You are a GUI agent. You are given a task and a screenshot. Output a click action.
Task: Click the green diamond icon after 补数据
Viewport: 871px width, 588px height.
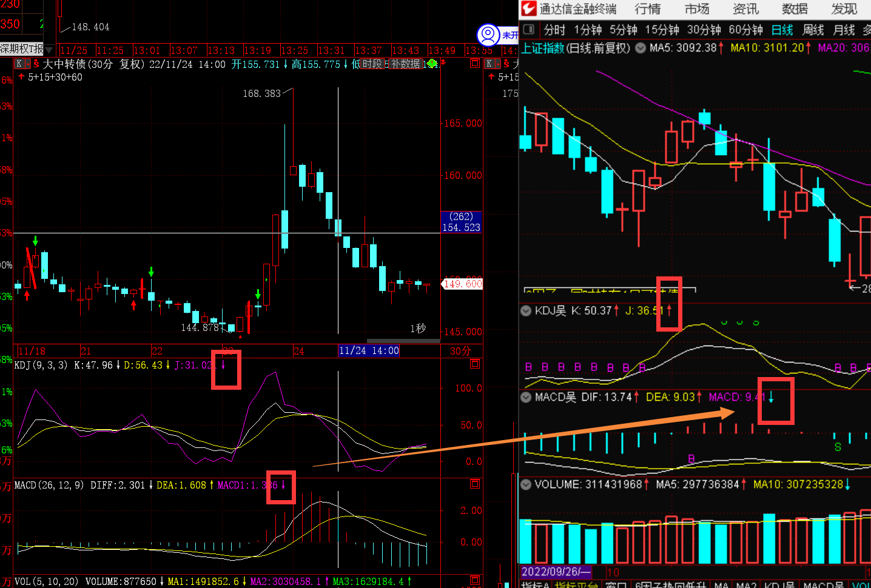coord(432,64)
